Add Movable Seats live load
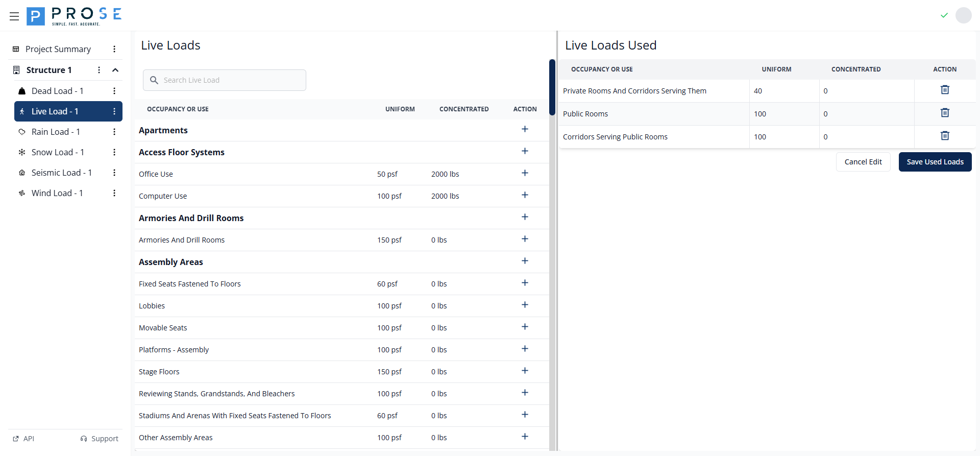This screenshot has height=456, width=980. pos(525,327)
